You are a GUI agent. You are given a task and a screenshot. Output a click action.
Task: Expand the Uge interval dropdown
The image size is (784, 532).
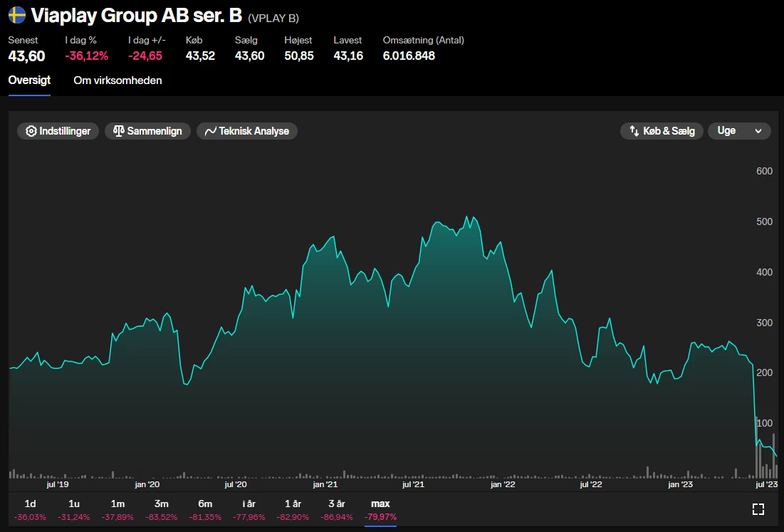point(738,131)
